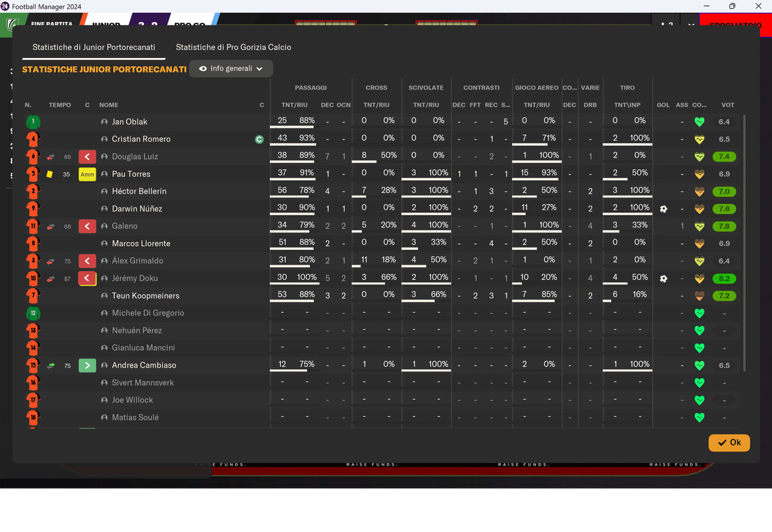Click Galeno's 7.8 rating badge
772x532 pixels.
click(724, 227)
